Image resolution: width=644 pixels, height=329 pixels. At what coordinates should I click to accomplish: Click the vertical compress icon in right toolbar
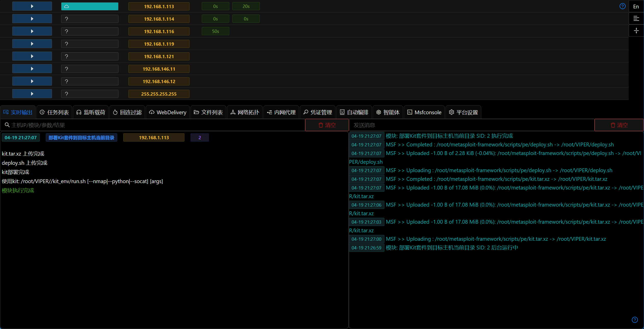pos(636,31)
